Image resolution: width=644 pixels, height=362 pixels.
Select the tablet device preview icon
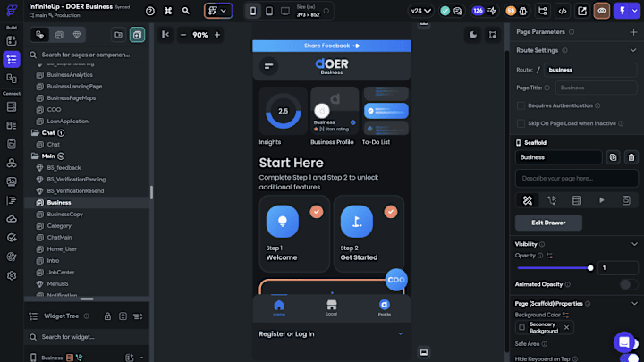pyautogui.click(x=269, y=11)
